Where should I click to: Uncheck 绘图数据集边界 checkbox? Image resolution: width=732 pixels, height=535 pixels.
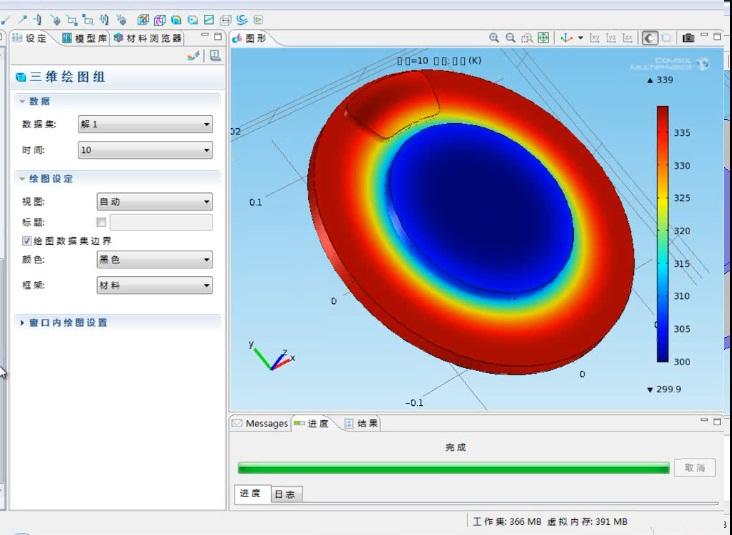(27, 241)
